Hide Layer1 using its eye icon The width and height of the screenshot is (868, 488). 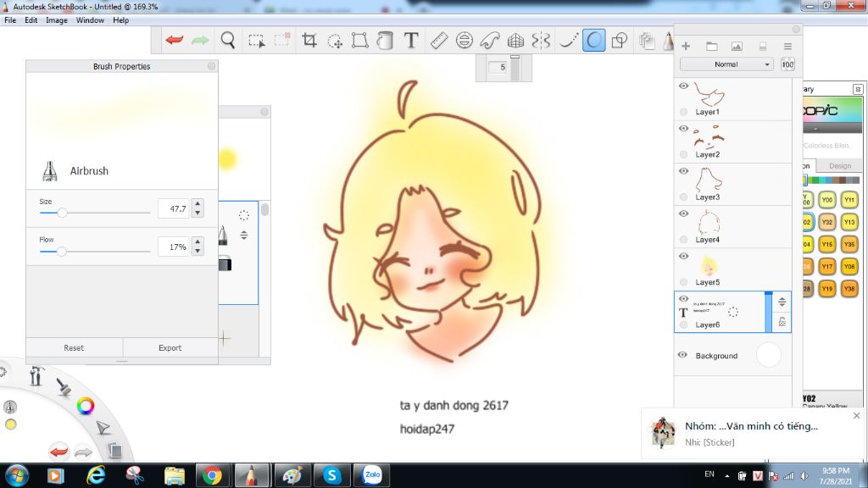[684, 86]
